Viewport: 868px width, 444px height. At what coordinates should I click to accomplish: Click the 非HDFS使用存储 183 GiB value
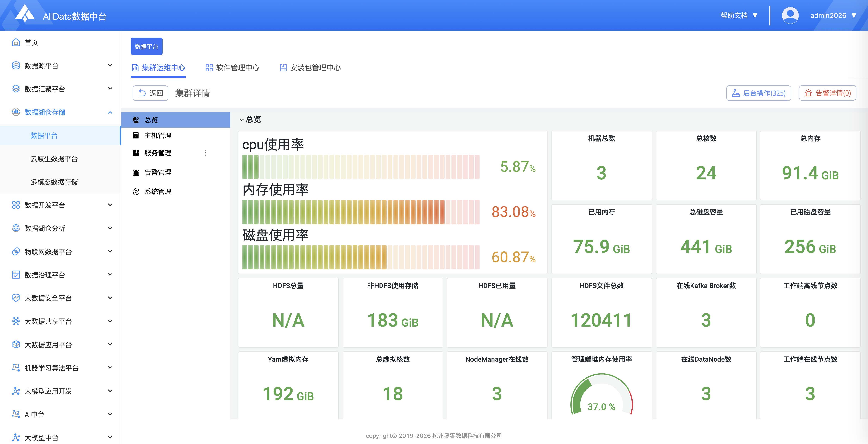393,320
